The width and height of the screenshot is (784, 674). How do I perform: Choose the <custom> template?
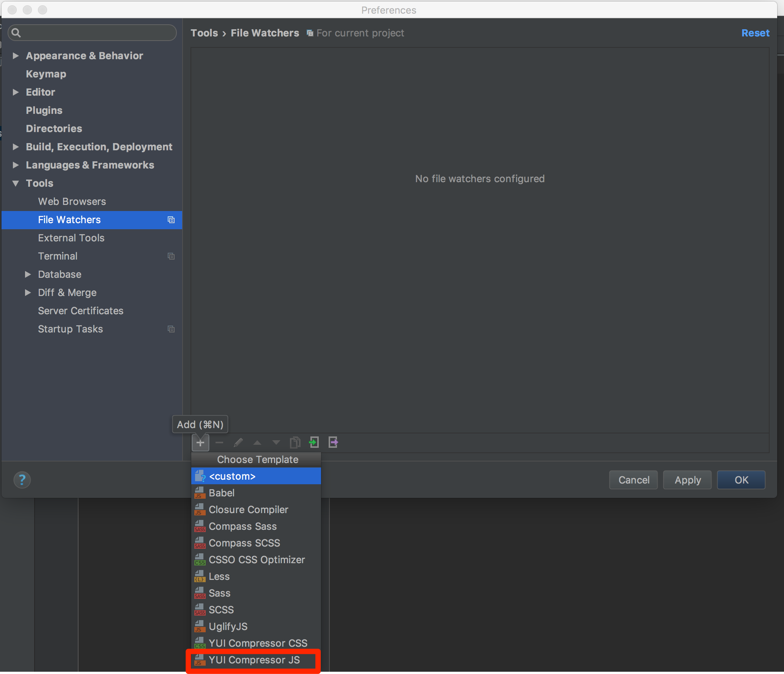(256, 476)
